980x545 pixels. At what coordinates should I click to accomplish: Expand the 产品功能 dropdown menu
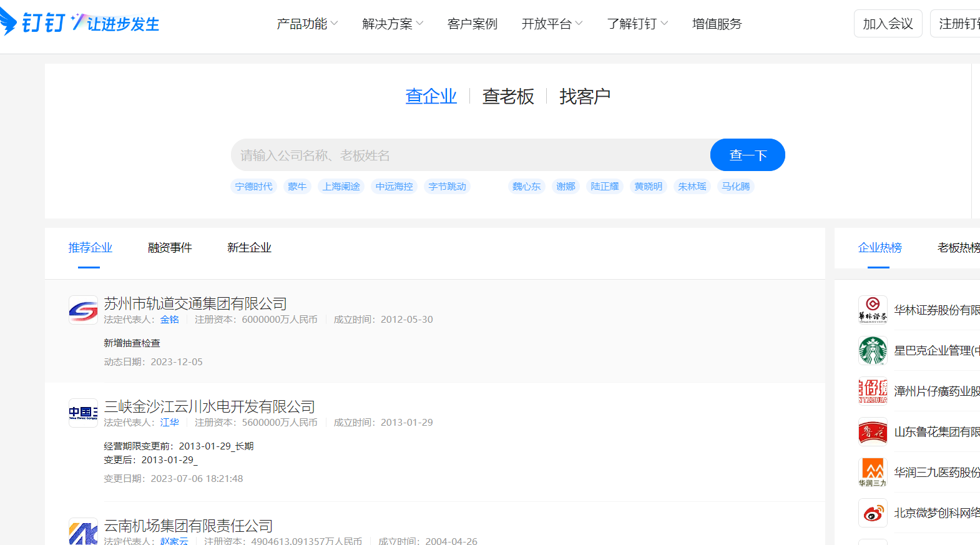coord(307,24)
